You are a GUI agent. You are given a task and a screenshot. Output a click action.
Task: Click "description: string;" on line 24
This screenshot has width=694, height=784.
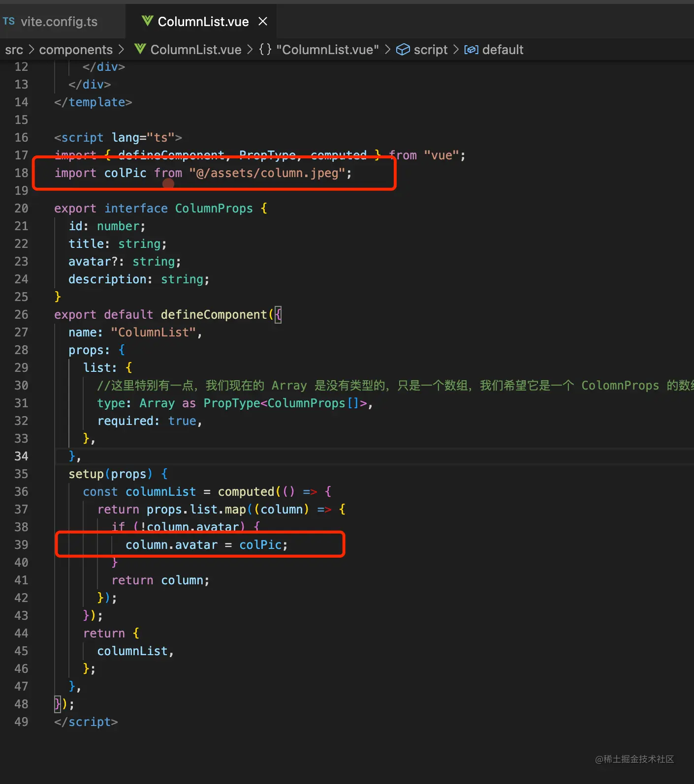(x=139, y=279)
